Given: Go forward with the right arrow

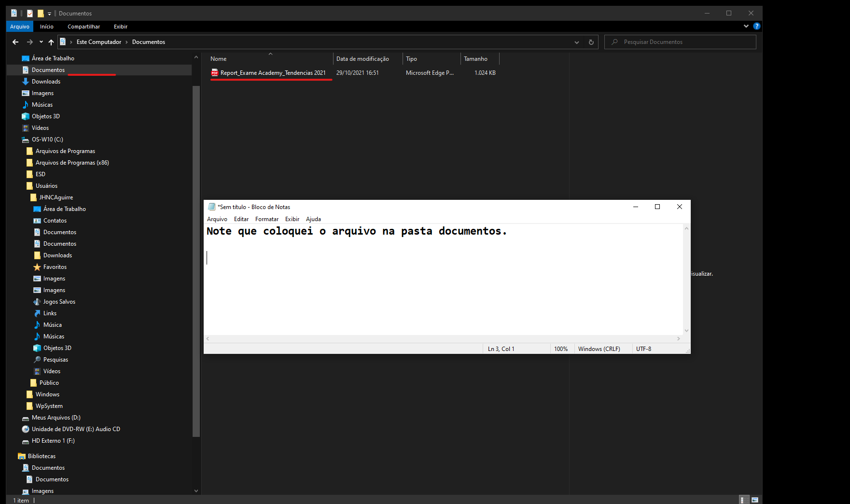Looking at the screenshot, I should 30,42.
